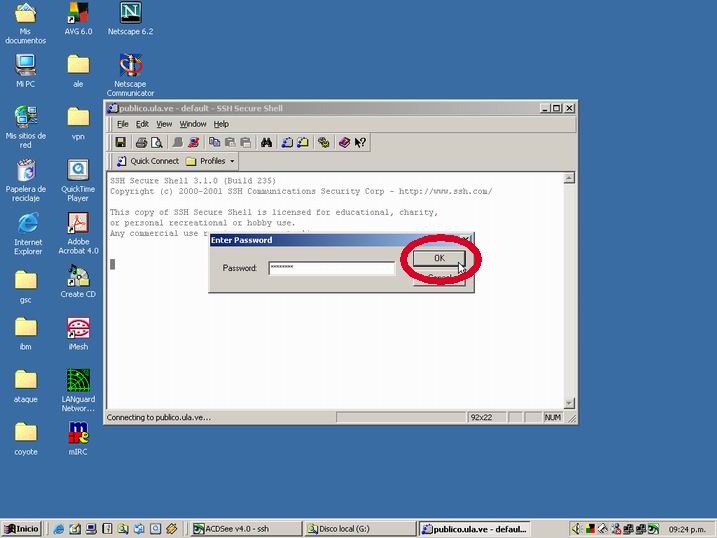This screenshot has width=717, height=538.
Task: Click the Connect icon in the toolbar
Action: click(177, 143)
